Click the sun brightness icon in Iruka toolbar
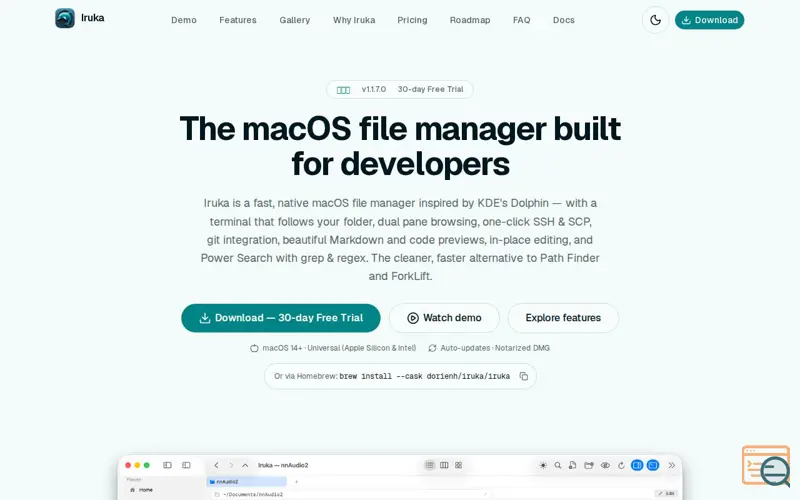This screenshot has width=800, height=500. click(x=543, y=465)
